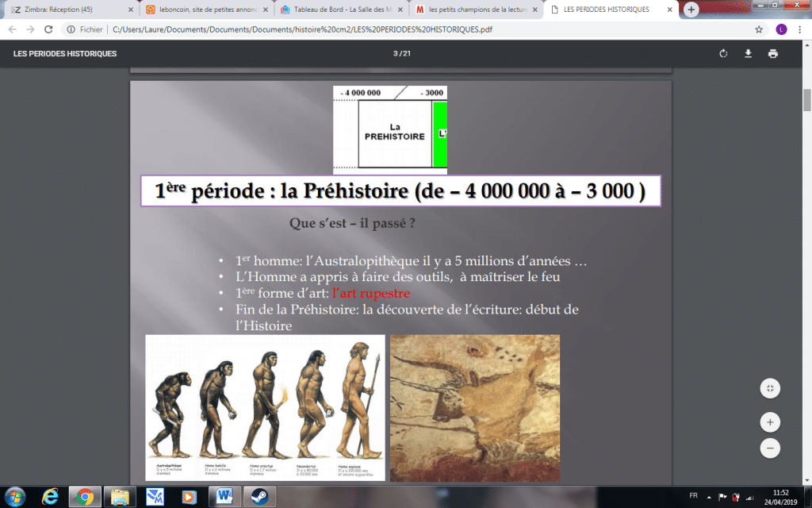Download the PDF file
The height and width of the screenshot is (508, 812).
[x=748, y=54]
